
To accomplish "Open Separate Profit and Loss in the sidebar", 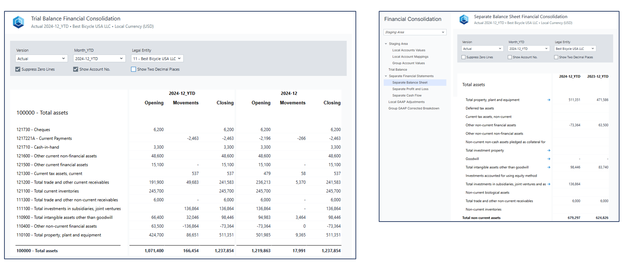I will point(410,89).
